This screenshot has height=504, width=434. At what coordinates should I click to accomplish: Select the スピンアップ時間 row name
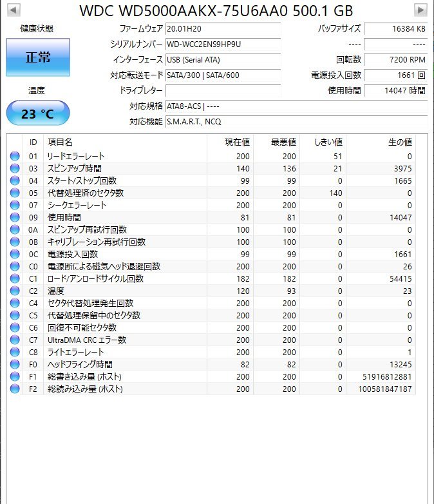[x=75, y=168]
